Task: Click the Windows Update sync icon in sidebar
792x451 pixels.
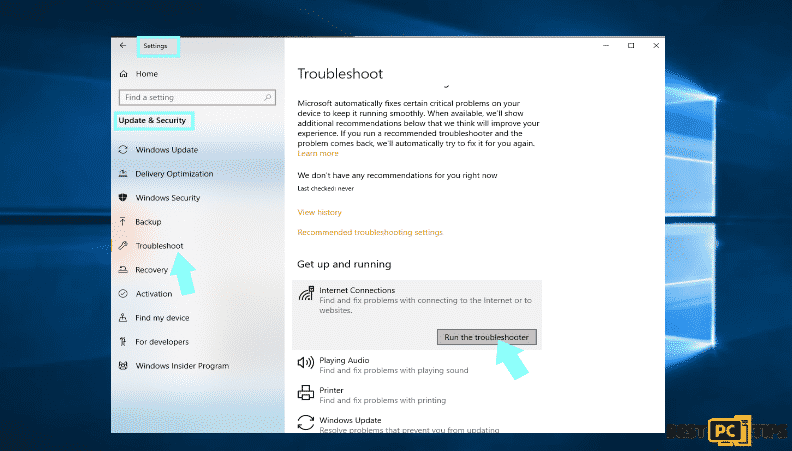Action: 123,149
